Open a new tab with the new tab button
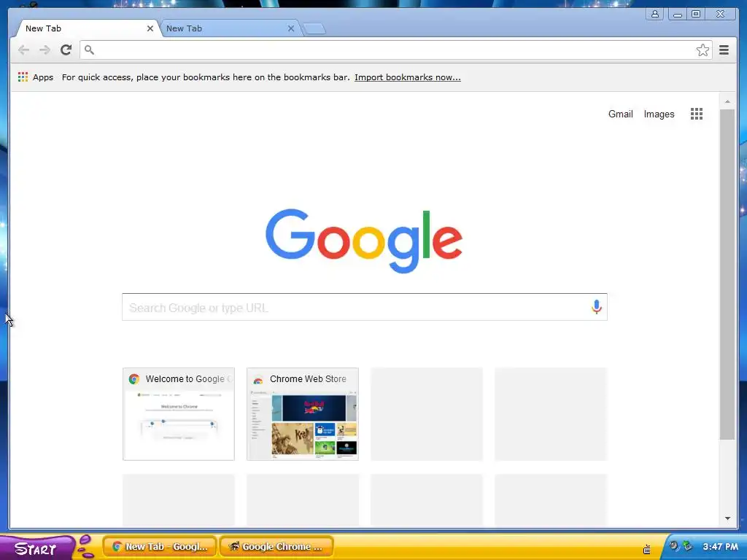747x560 pixels. 314,29
